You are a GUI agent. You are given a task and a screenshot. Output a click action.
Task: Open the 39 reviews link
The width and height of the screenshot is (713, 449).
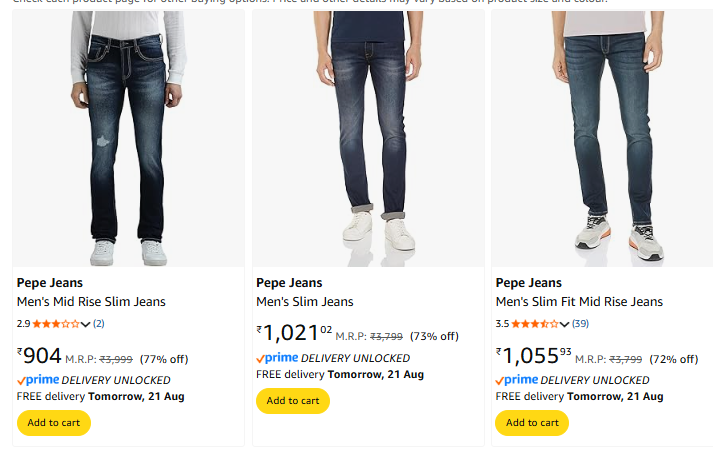pyautogui.click(x=580, y=324)
